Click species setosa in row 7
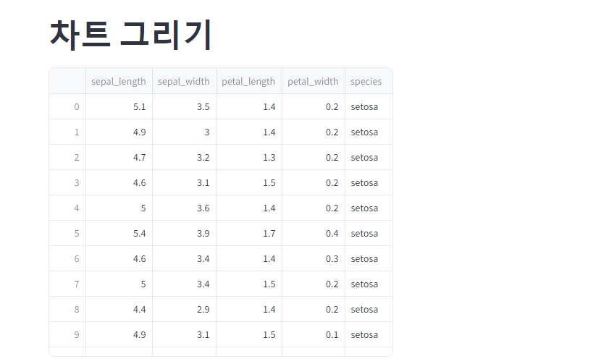 [x=369, y=284]
